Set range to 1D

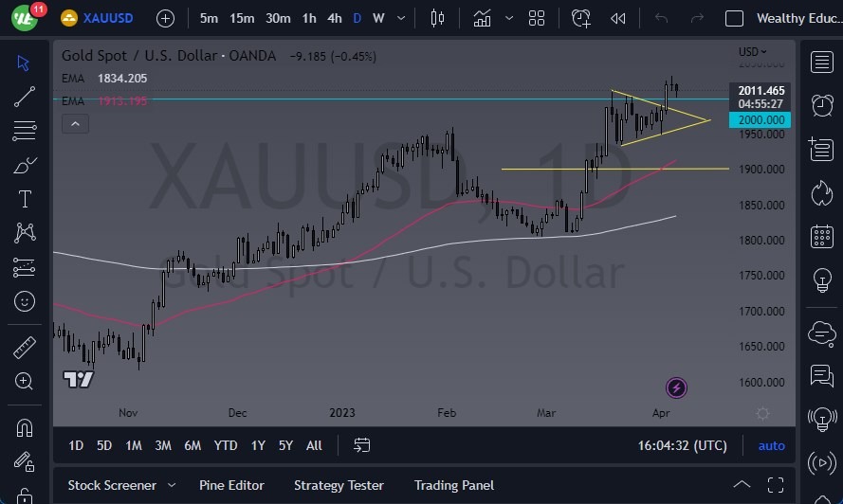[76, 445]
